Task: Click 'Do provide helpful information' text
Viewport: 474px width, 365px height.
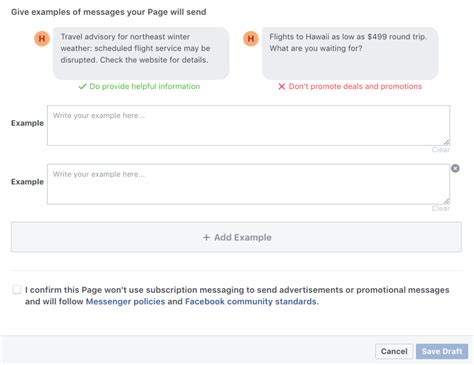Action: pos(145,87)
